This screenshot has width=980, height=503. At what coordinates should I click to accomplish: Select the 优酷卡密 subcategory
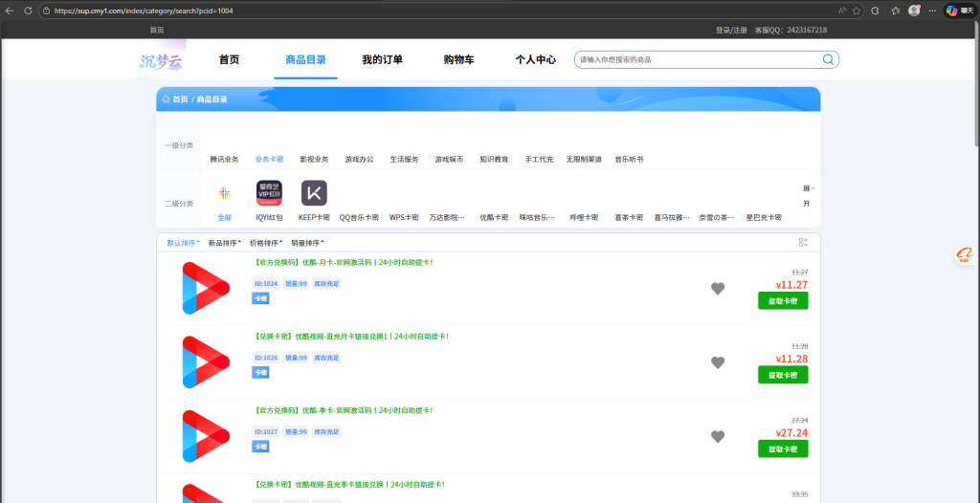[495, 217]
